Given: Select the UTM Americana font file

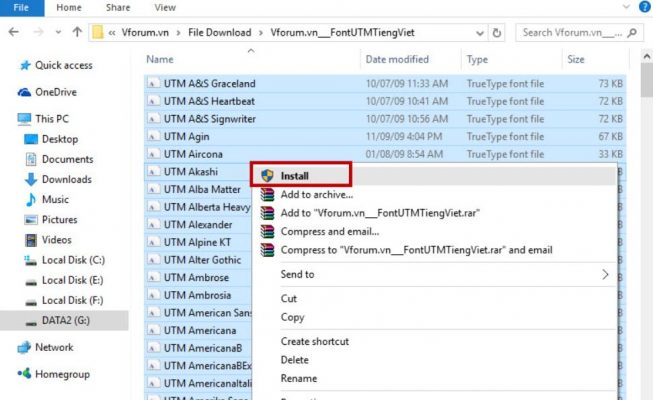Looking at the screenshot, I should tap(198, 330).
